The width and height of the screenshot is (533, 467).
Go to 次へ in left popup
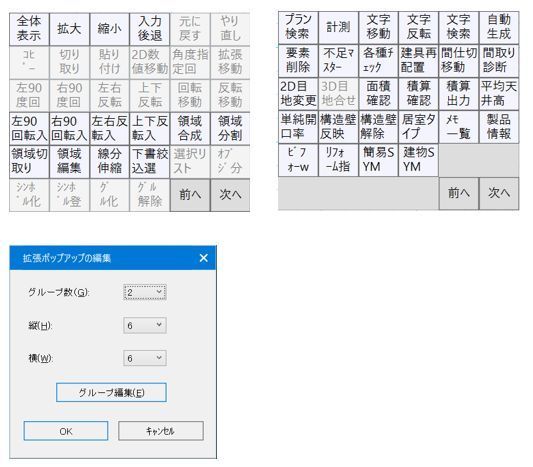tap(230, 195)
